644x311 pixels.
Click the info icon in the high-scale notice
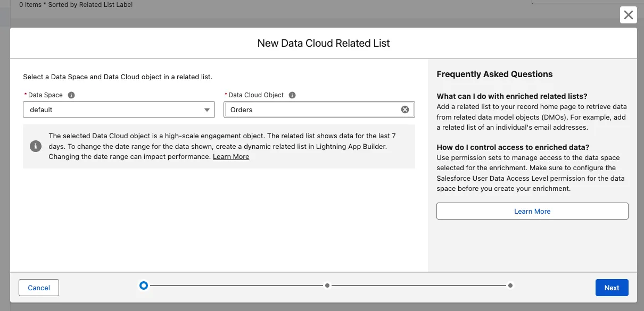[36, 146]
